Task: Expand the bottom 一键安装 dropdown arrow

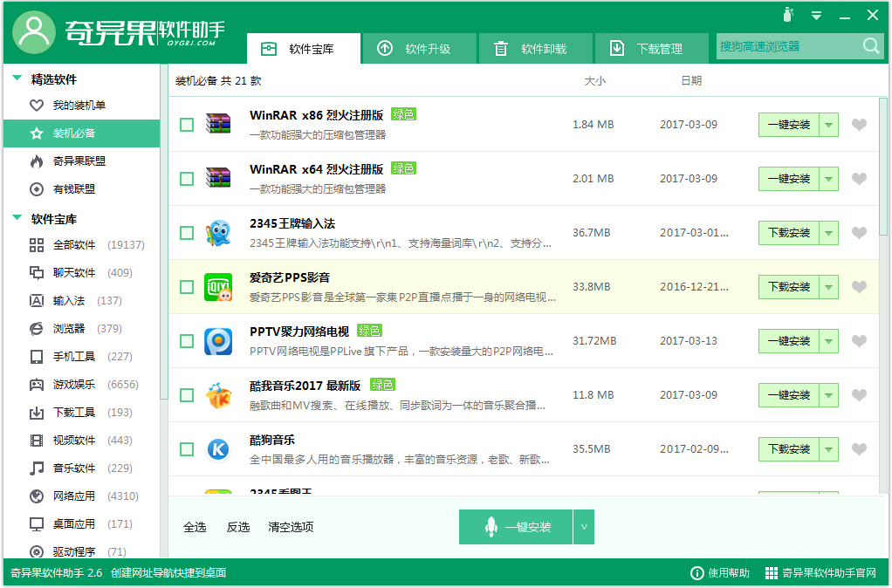Action: (584, 527)
